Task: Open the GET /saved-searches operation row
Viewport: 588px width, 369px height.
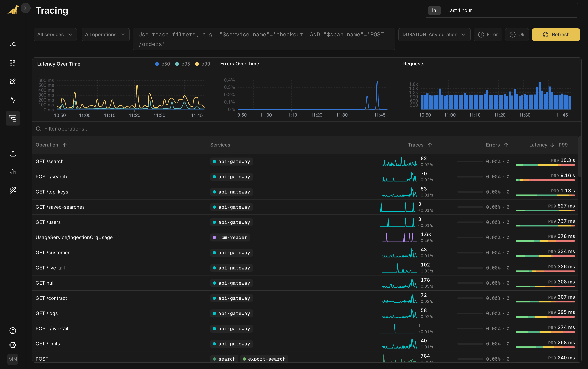Action: tap(305, 207)
